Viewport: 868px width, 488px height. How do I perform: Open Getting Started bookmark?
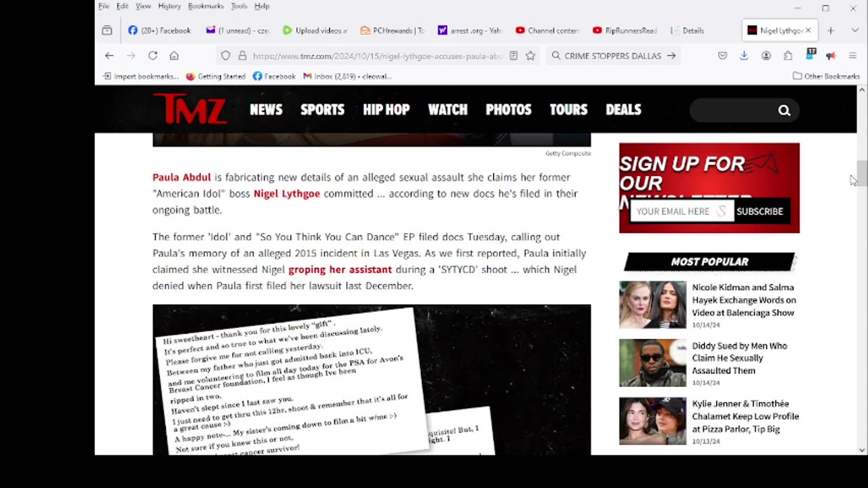coord(216,76)
